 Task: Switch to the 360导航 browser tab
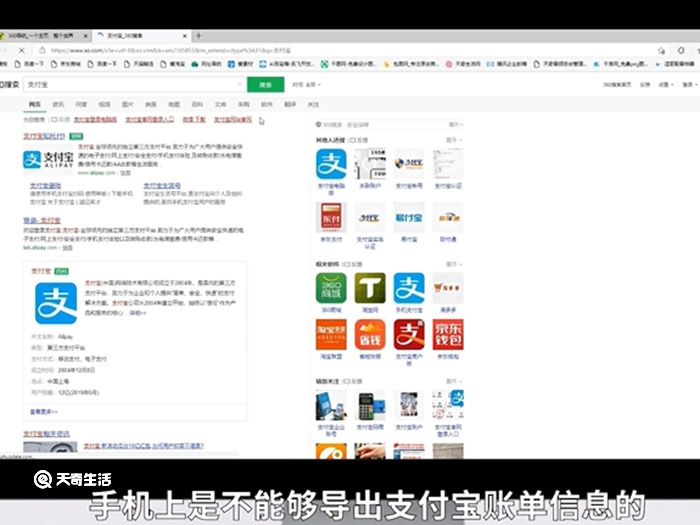pyautogui.click(x=42, y=36)
